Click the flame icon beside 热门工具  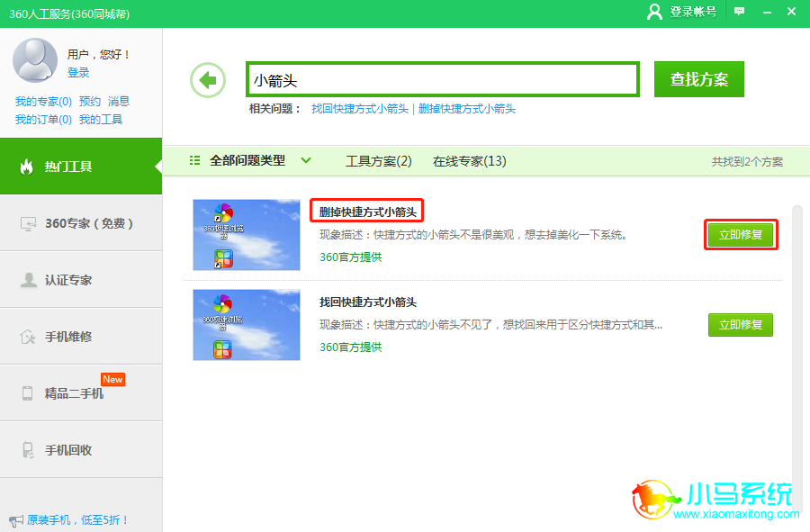tap(26, 167)
